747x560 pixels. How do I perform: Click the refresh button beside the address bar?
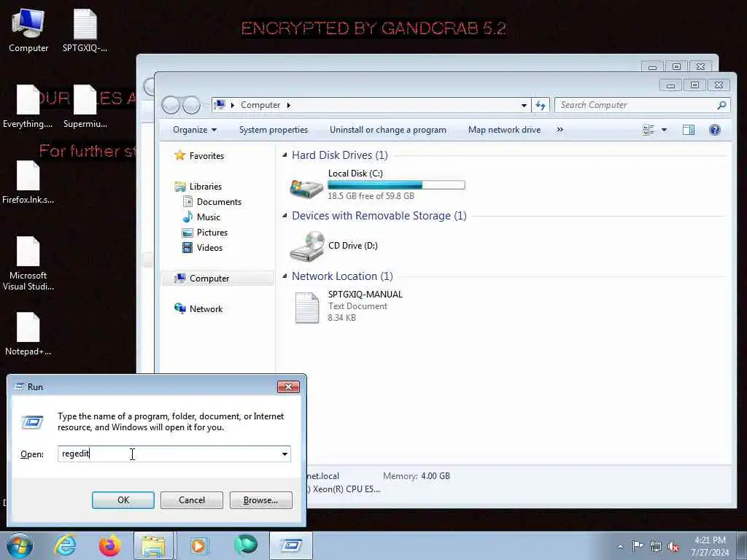[541, 105]
